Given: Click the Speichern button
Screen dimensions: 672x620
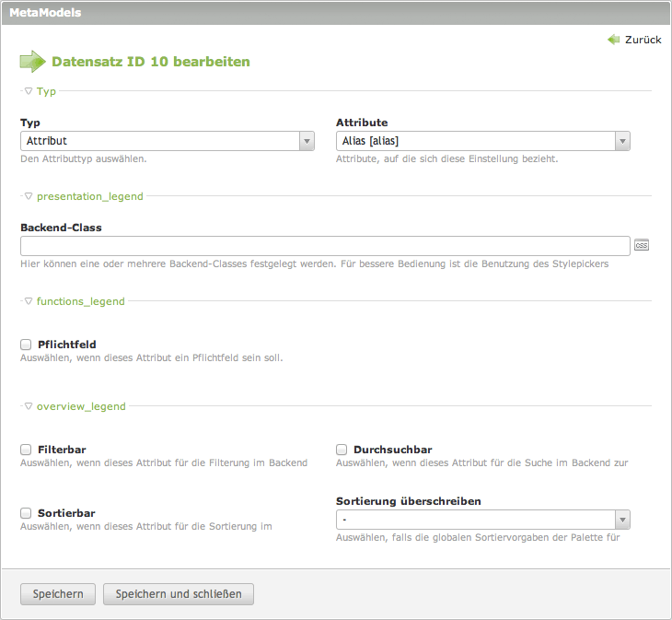Looking at the screenshot, I should (58, 594).
